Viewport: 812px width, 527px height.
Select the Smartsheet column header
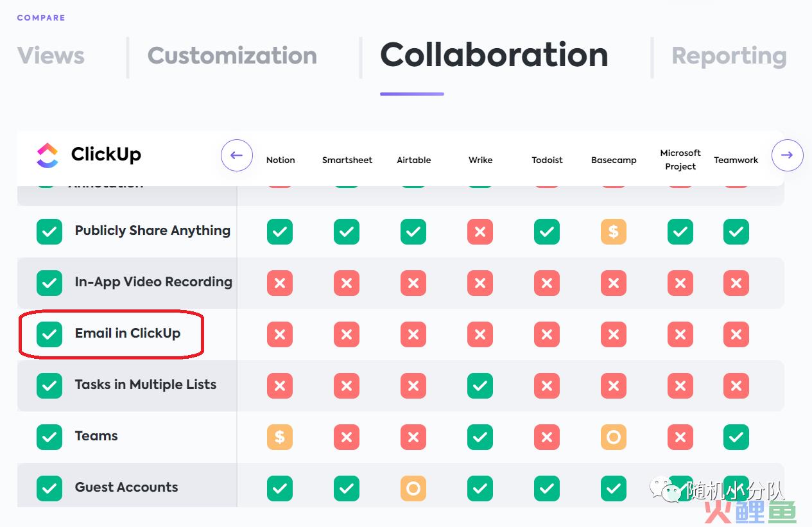[347, 160]
